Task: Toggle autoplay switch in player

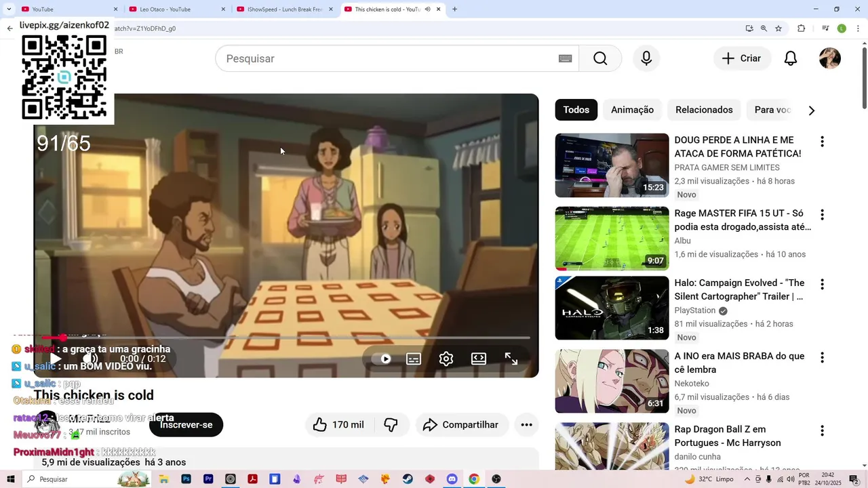Action: [x=384, y=359]
